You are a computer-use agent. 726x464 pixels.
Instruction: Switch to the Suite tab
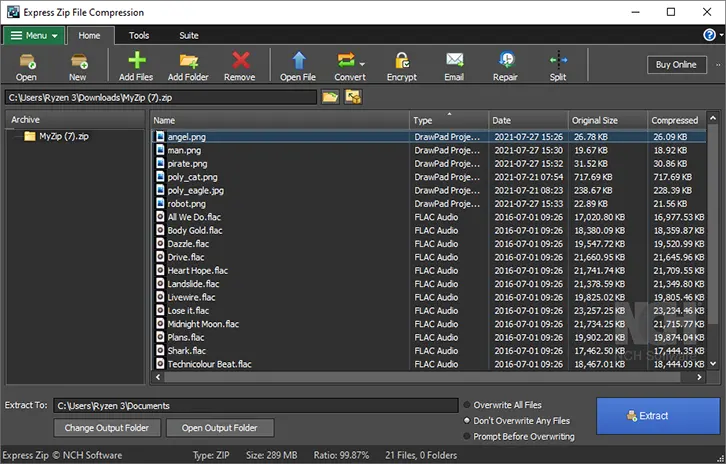(189, 36)
